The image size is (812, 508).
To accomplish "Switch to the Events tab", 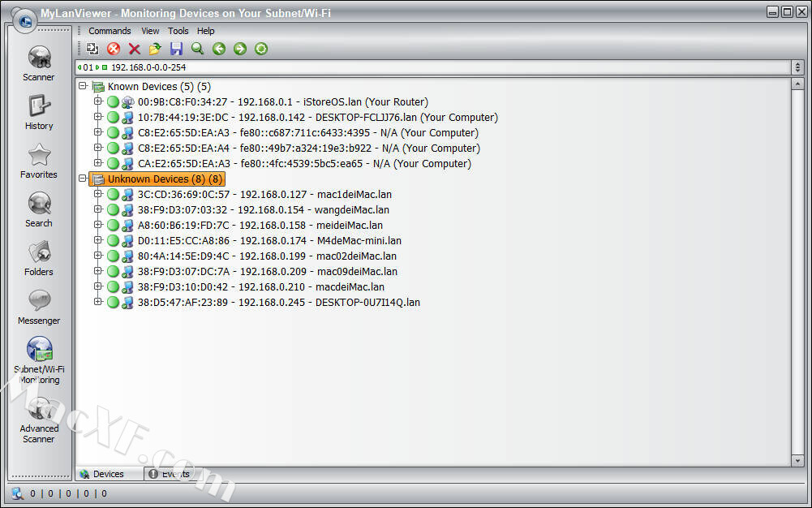I will click(x=170, y=474).
